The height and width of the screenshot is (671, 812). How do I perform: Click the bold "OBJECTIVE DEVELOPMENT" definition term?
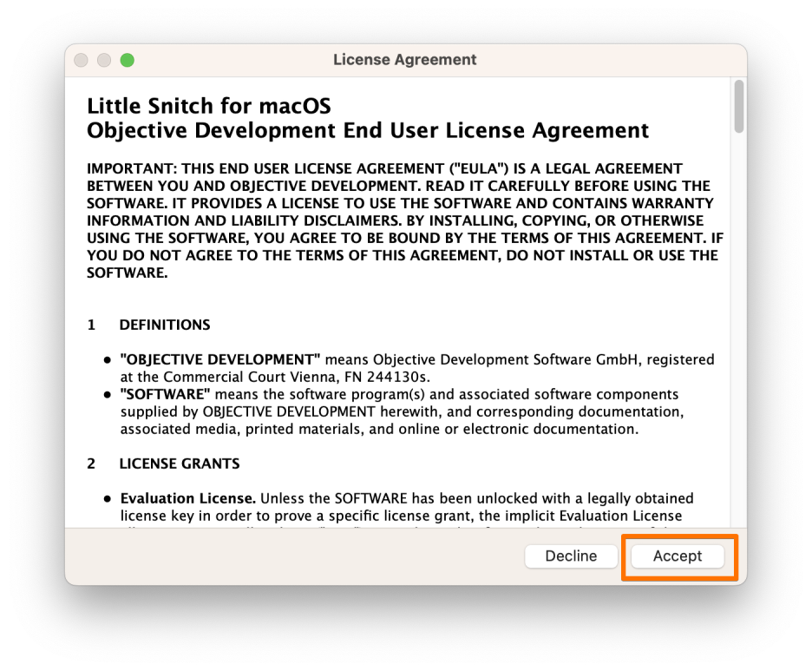(220, 359)
